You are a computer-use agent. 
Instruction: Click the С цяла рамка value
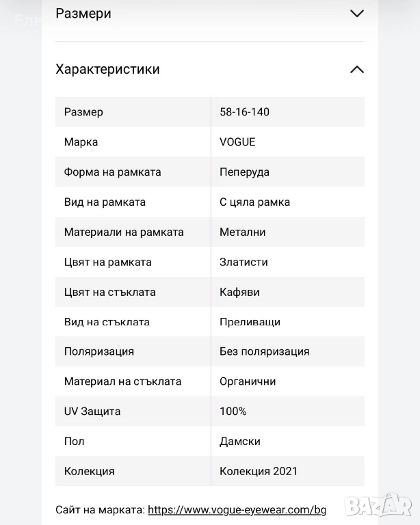(x=254, y=202)
